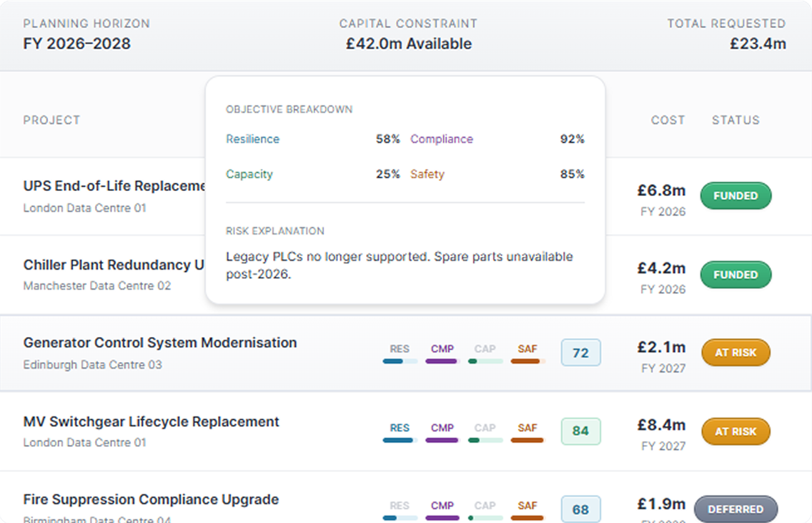
Task: Select score 72 badge on Generator Control row
Action: point(580,353)
